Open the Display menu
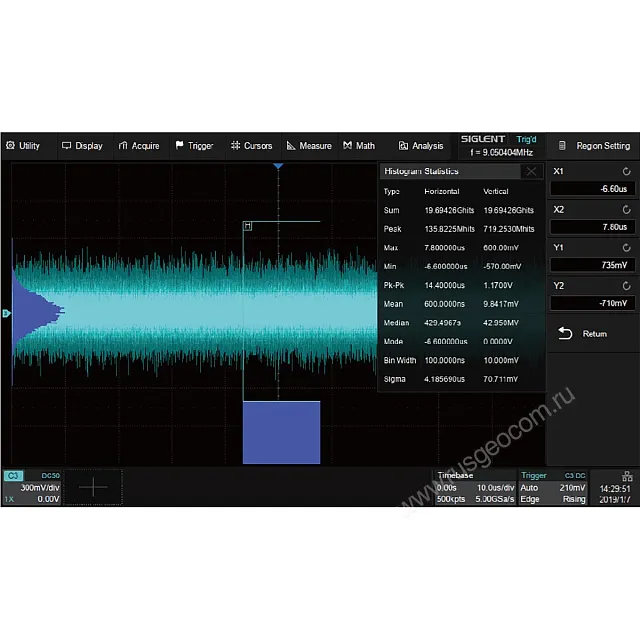Image resolution: width=640 pixels, height=640 pixels. click(82, 146)
